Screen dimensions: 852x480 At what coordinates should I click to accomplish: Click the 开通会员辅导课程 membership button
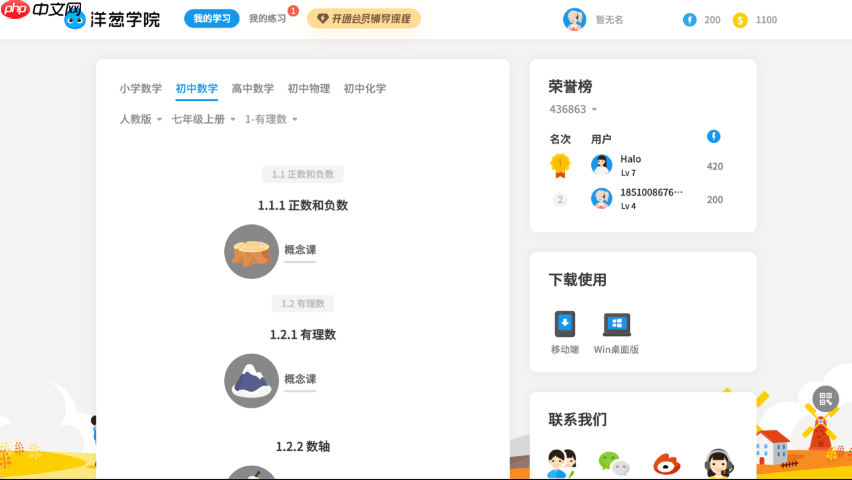(x=363, y=19)
